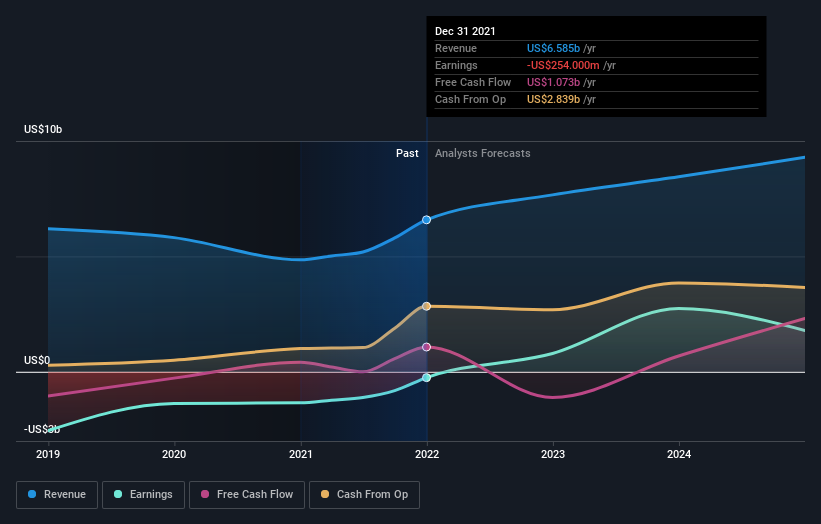The image size is (821, 524).
Task: Click the pink Free Cash Flow legend dot
Action: (205, 494)
